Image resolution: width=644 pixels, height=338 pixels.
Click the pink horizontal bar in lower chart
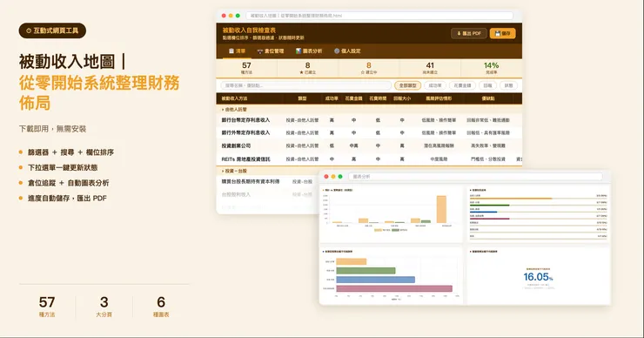[394, 288]
